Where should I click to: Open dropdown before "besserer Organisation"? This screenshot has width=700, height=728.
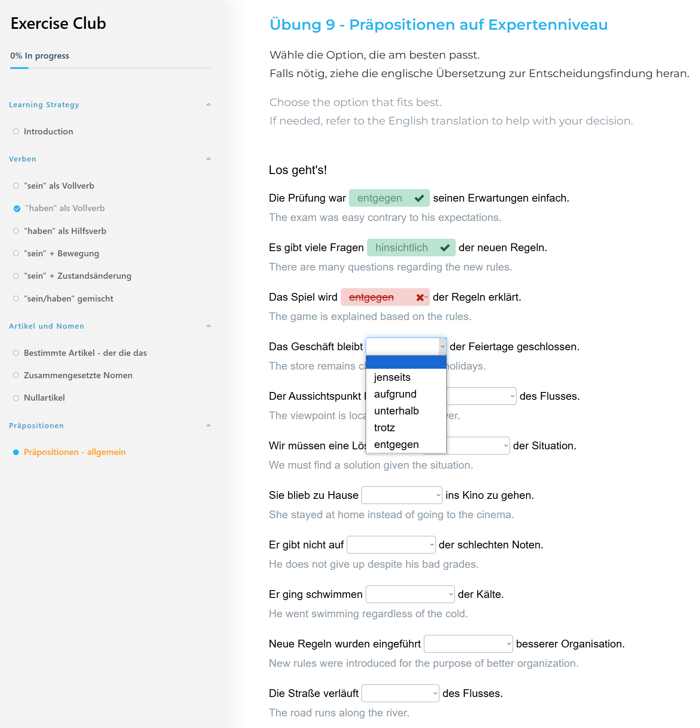(468, 644)
